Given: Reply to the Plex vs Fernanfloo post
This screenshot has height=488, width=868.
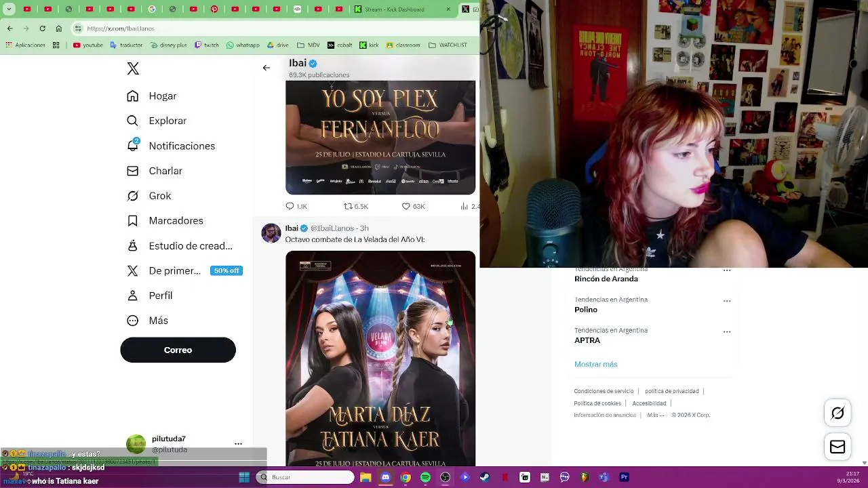Looking at the screenshot, I should coord(296,206).
